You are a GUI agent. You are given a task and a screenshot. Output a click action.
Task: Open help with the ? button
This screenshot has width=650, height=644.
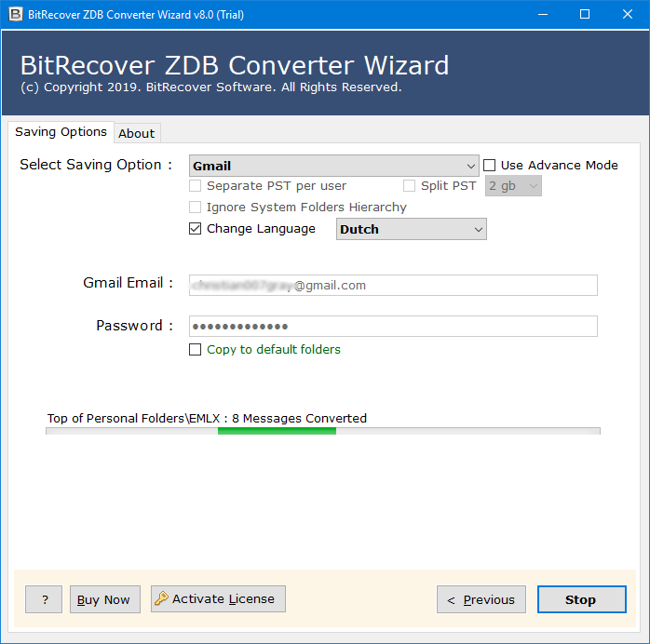point(44,598)
